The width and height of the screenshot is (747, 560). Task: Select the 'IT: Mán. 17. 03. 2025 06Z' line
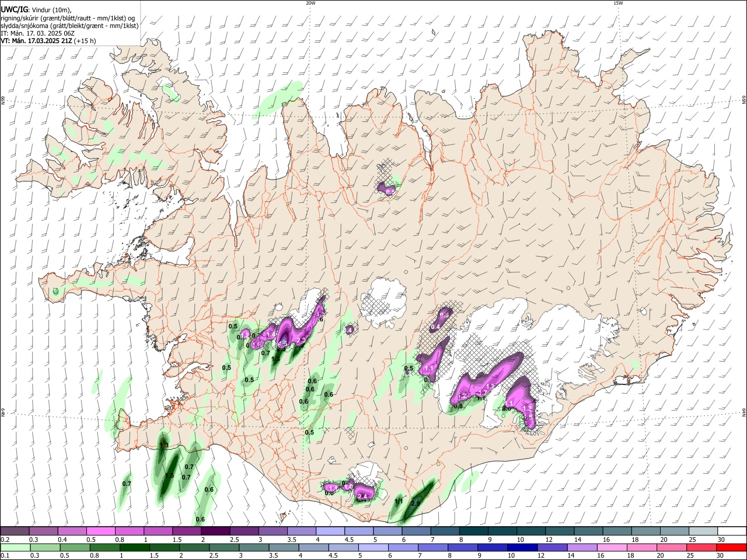[37, 33]
